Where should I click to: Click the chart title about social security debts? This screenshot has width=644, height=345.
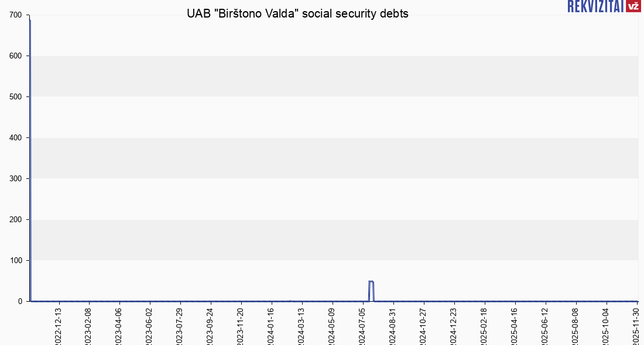pos(297,13)
